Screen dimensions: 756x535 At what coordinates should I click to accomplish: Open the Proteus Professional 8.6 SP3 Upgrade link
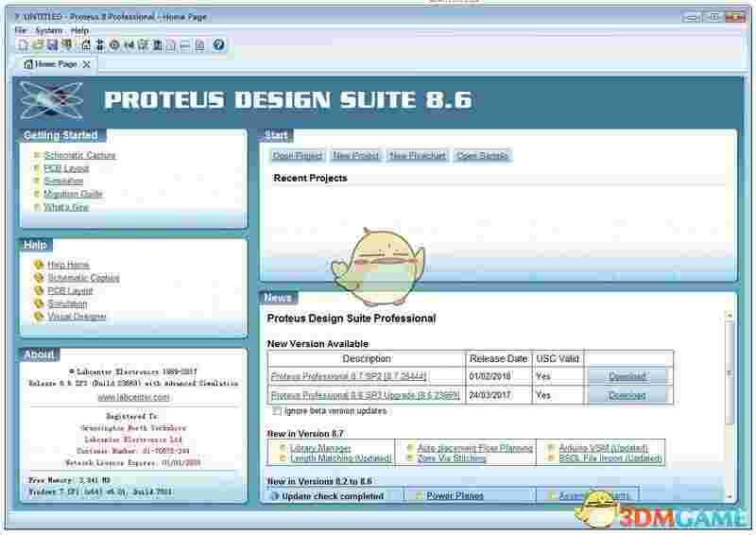click(365, 396)
